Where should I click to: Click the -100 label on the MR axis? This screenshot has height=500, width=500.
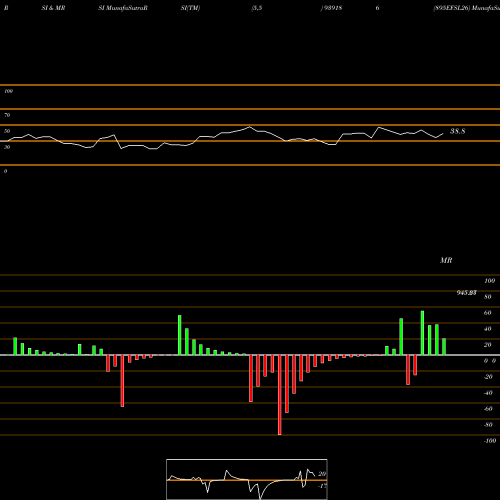490,441
